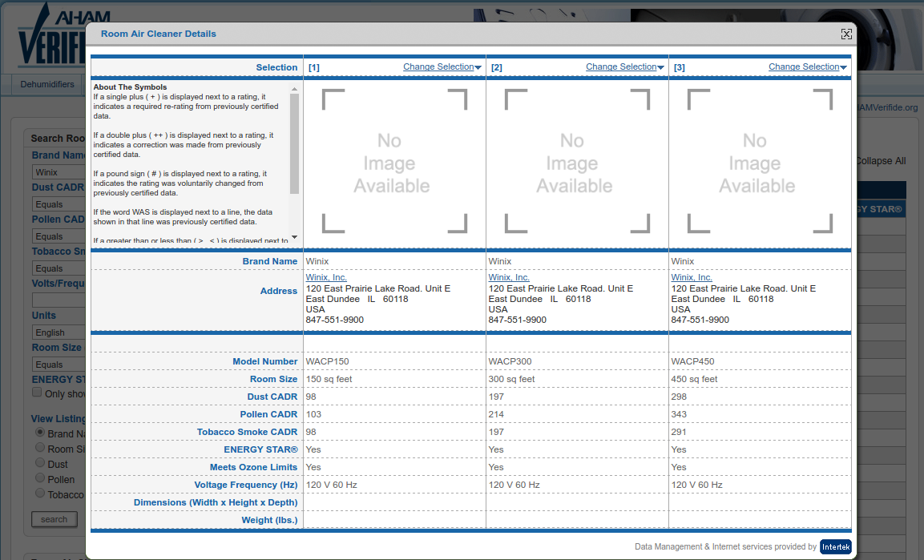Click the scroll-down arrow in About The Symbols
The width and height of the screenshot is (924, 560).
tap(294, 237)
